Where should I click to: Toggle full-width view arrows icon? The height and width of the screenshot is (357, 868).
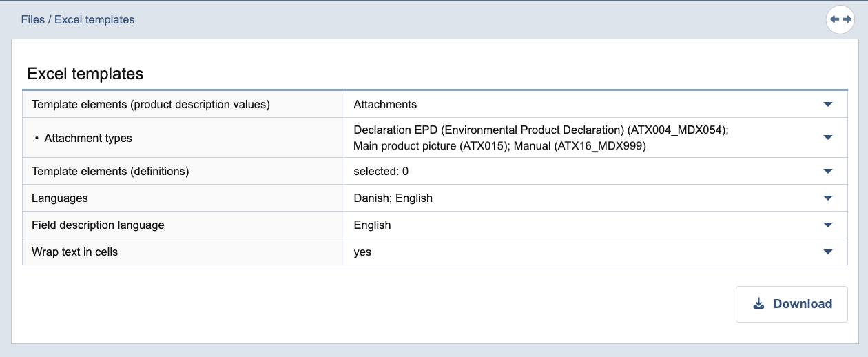pos(840,19)
